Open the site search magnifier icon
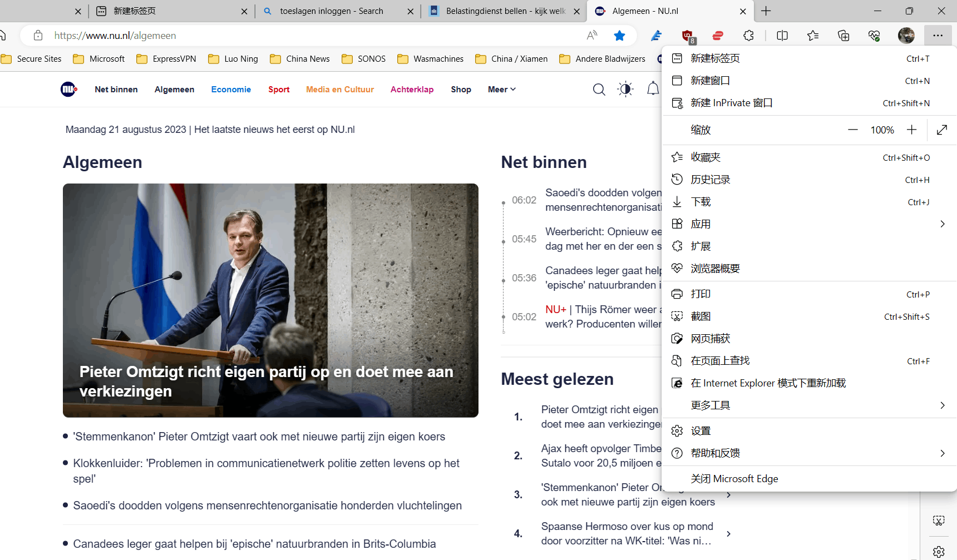Screen dimensions: 957x560 599,90
